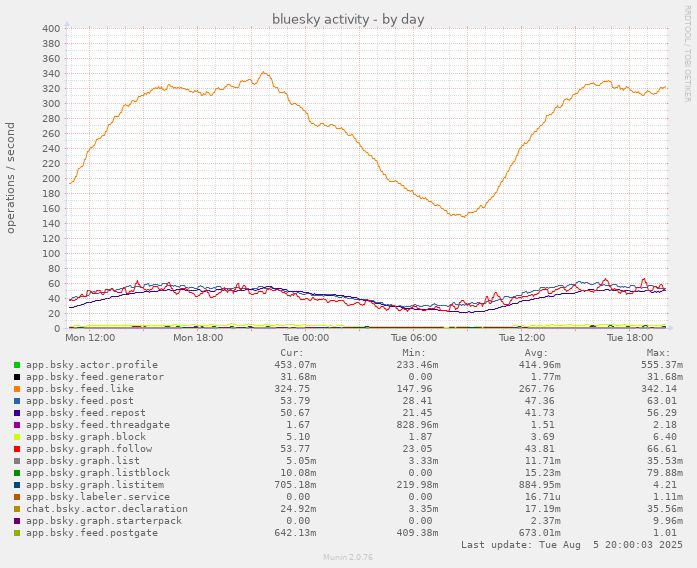The image size is (697, 568).
Task: Click the app.bsky.actor.profile legend label
Action: (92, 365)
